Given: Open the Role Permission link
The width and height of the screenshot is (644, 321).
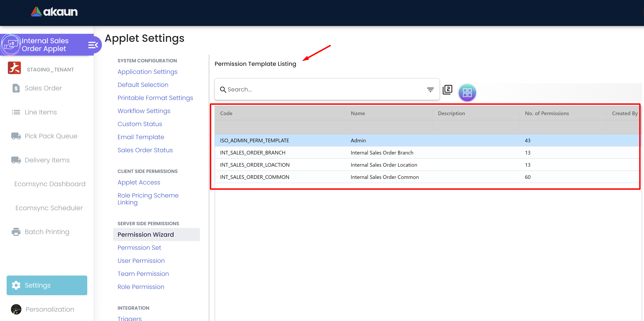Looking at the screenshot, I should tap(141, 287).
